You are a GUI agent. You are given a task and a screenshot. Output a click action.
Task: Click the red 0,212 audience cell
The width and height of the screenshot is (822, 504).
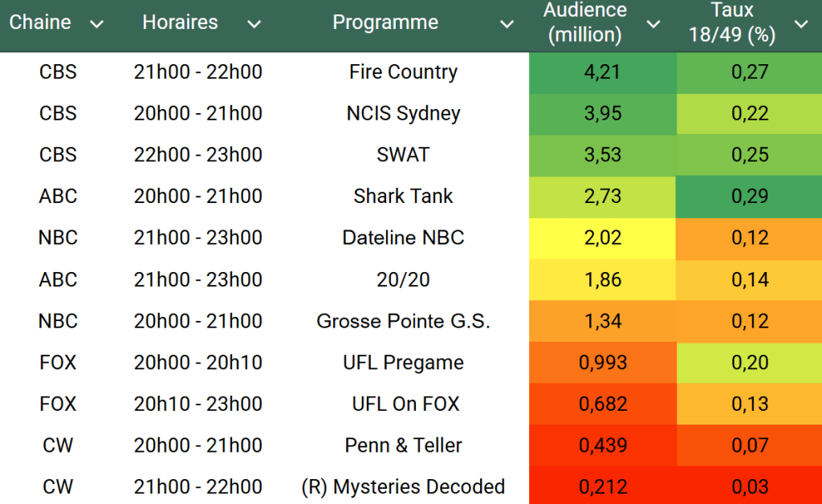click(603, 487)
